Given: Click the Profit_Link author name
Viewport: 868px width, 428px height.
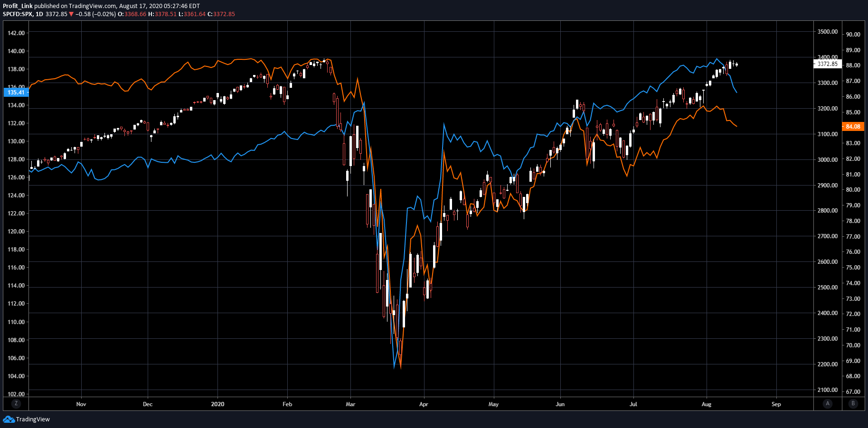Looking at the screenshot, I should pos(18,6).
